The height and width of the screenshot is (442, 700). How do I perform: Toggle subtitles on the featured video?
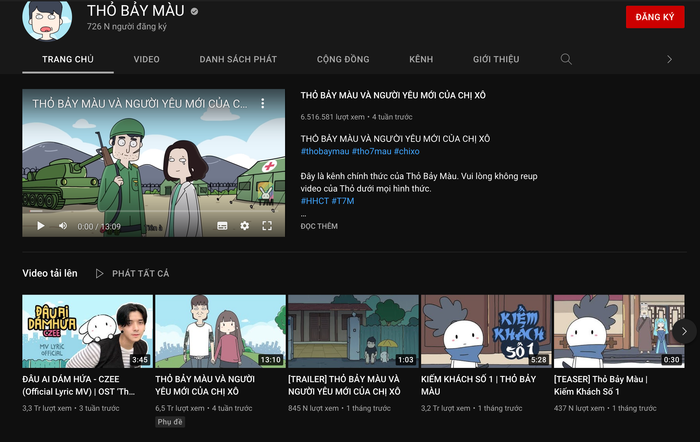pos(222,226)
